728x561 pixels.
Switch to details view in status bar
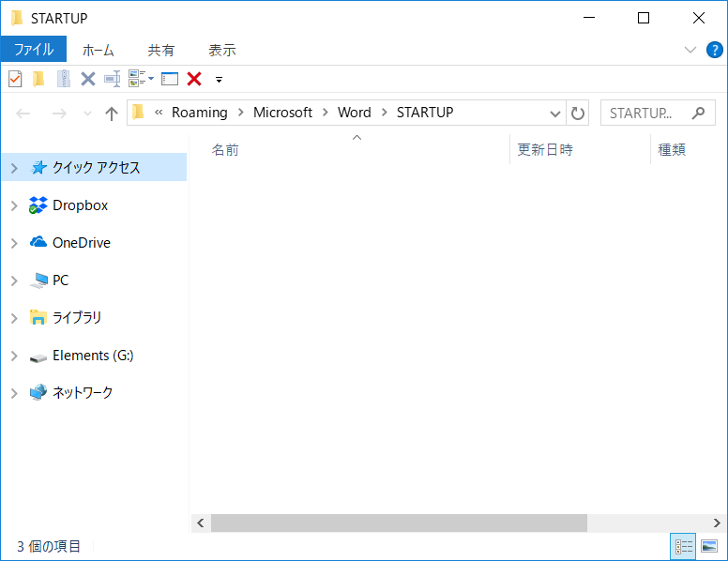[683, 546]
